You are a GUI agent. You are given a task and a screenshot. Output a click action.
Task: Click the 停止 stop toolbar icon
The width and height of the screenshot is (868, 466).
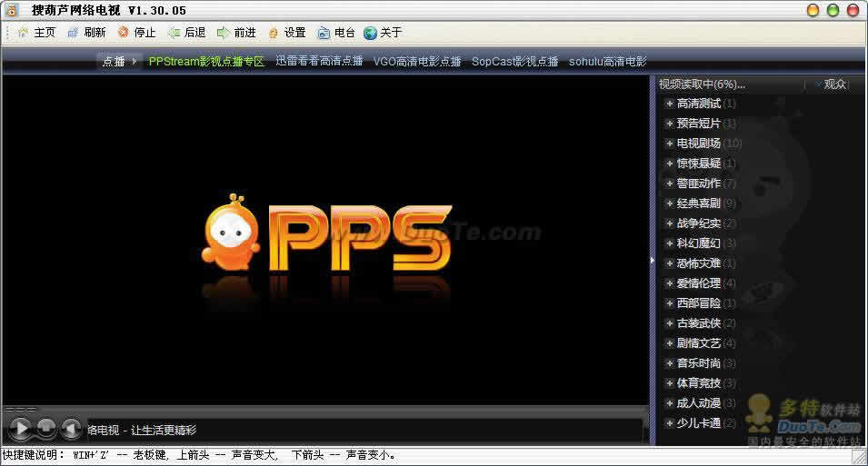[123, 33]
